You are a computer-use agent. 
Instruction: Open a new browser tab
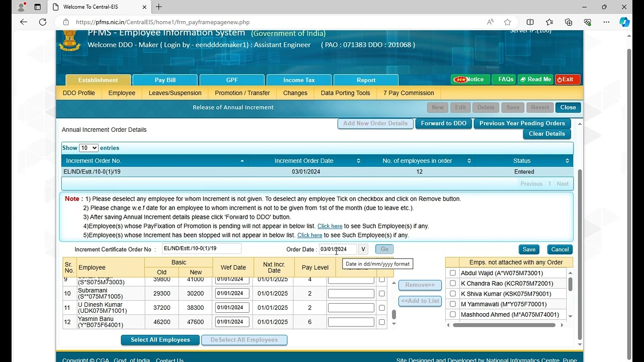tap(159, 7)
